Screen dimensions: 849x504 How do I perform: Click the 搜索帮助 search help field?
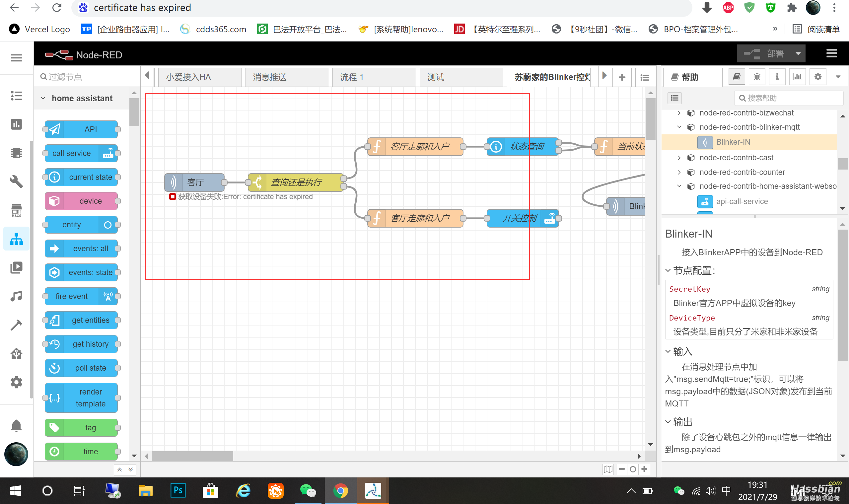[x=789, y=98]
